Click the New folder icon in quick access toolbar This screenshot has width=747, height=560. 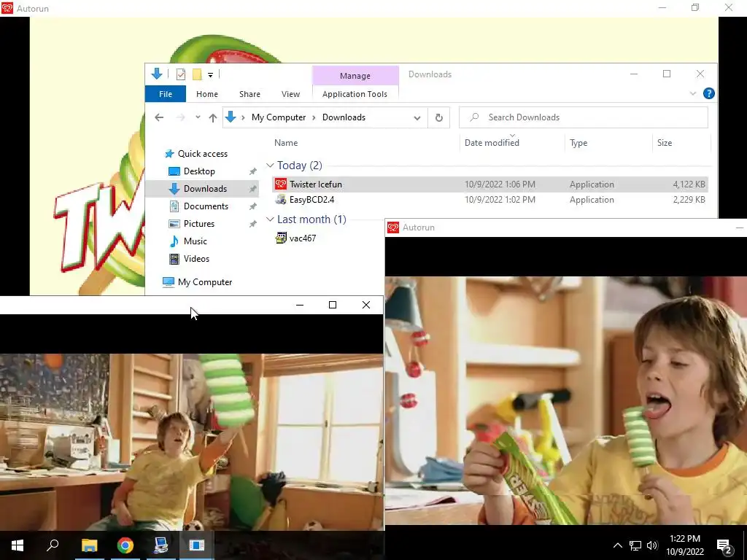click(197, 74)
